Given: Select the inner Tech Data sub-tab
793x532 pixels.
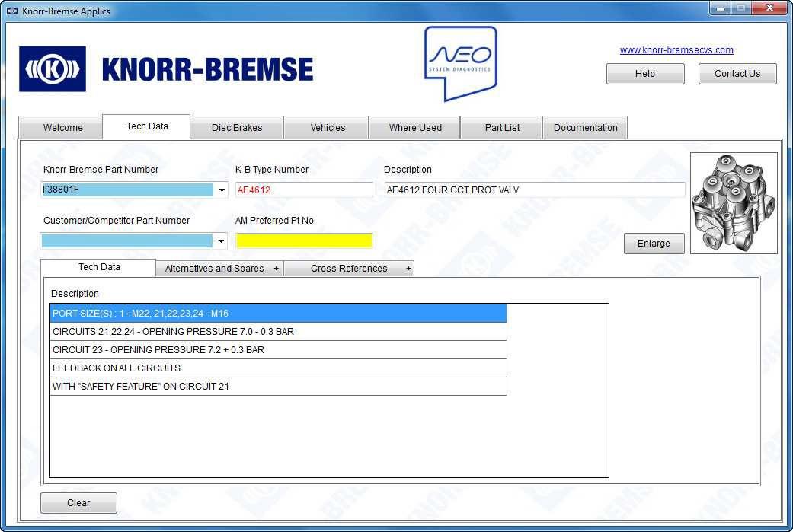Looking at the screenshot, I should pos(99,266).
